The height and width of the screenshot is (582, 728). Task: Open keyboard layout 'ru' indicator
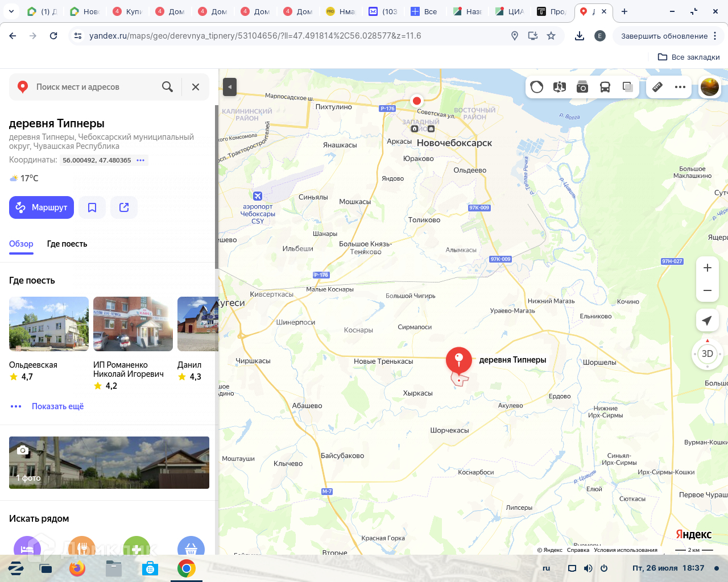tap(547, 568)
